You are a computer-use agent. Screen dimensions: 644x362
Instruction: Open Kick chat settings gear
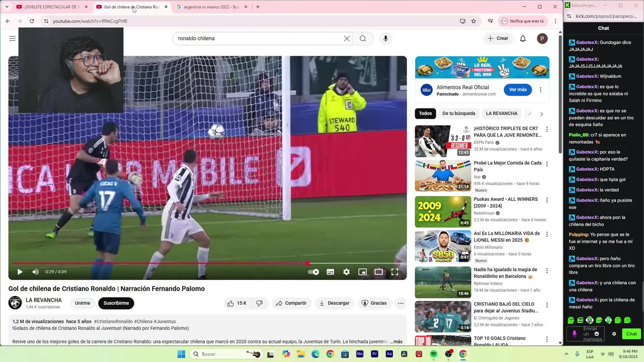coord(614,334)
